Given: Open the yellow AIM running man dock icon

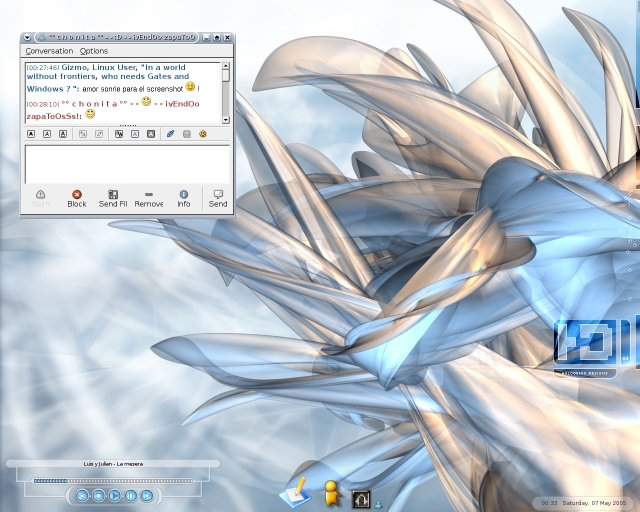Looking at the screenshot, I should tap(332, 493).
